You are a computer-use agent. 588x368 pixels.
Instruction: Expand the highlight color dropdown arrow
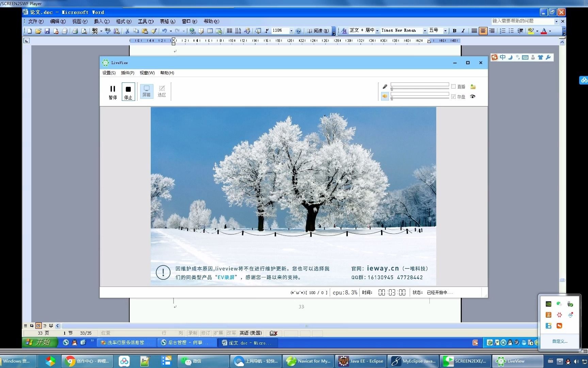[537, 31]
